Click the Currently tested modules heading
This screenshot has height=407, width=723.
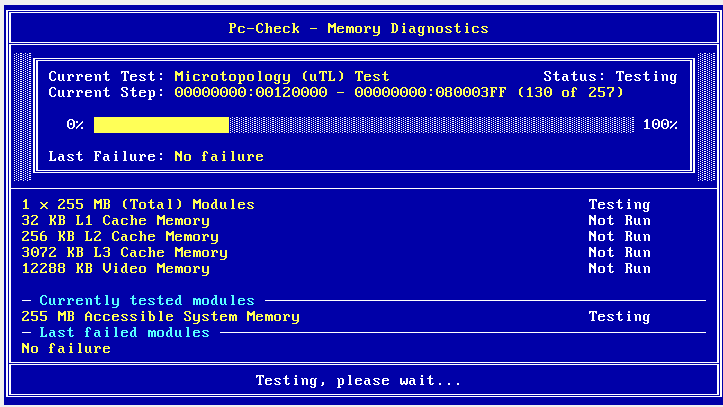147,301
